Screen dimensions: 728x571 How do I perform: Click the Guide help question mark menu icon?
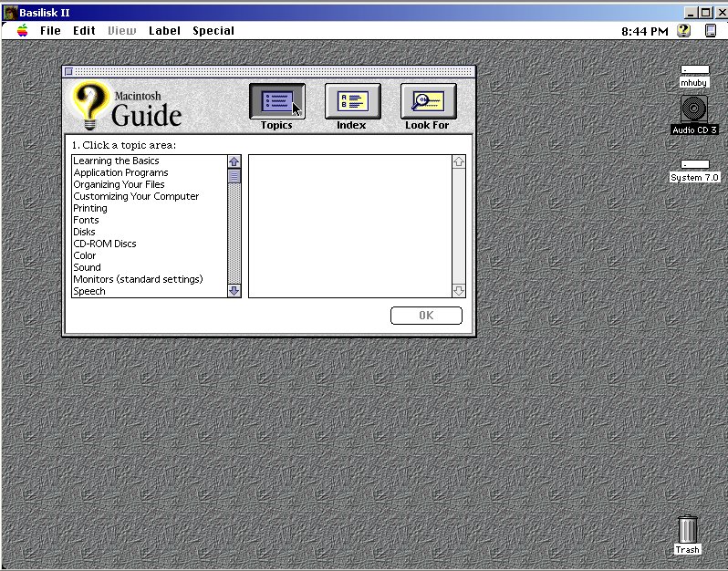(x=683, y=30)
